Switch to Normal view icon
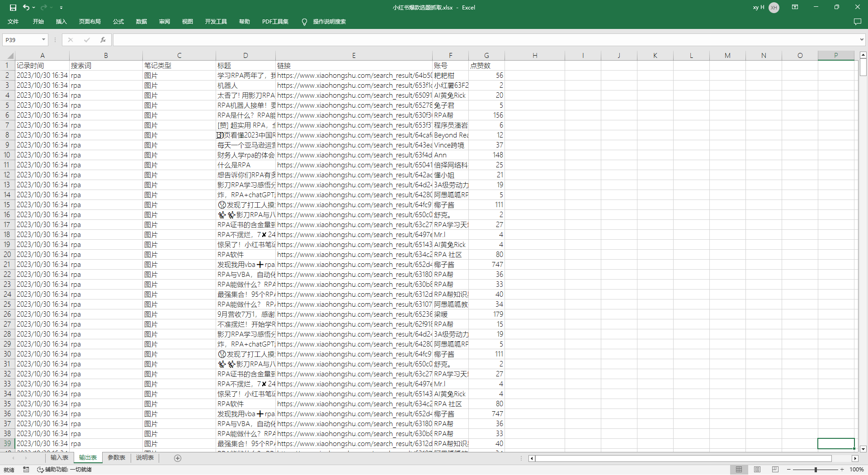Viewport: 868px width, 475px height. (x=739, y=470)
